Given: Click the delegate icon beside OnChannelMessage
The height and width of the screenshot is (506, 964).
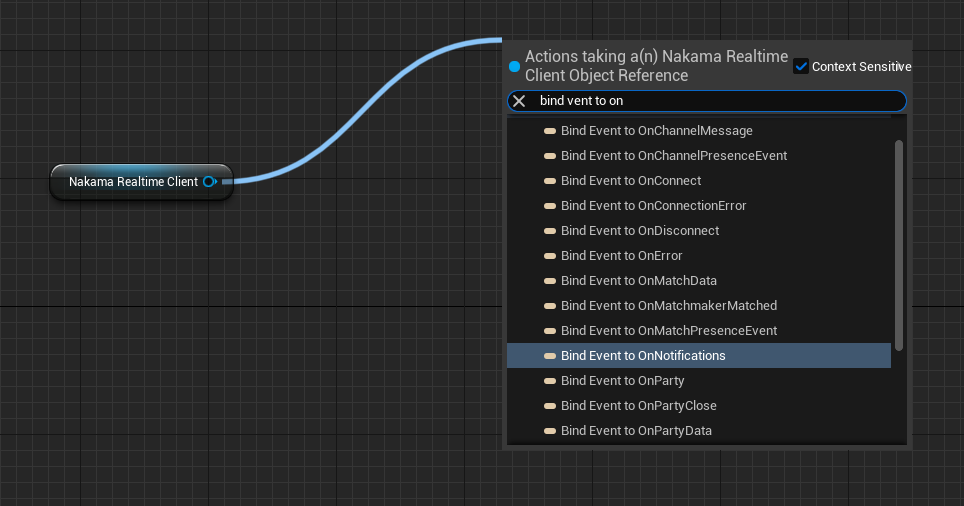Looking at the screenshot, I should [x=549, y=131].
